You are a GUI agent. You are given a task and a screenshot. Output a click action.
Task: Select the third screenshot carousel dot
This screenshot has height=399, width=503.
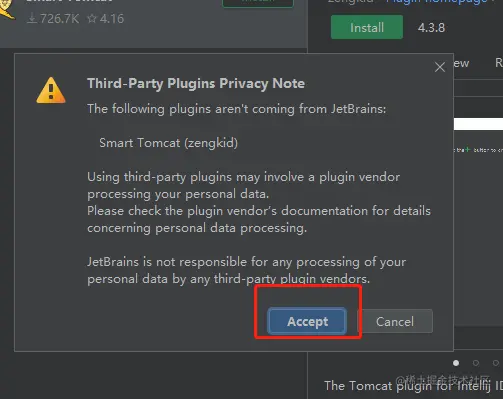point(496,363)
